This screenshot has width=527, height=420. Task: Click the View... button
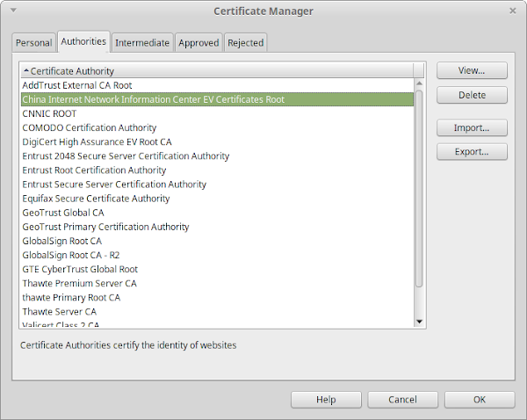click(472, 70)
